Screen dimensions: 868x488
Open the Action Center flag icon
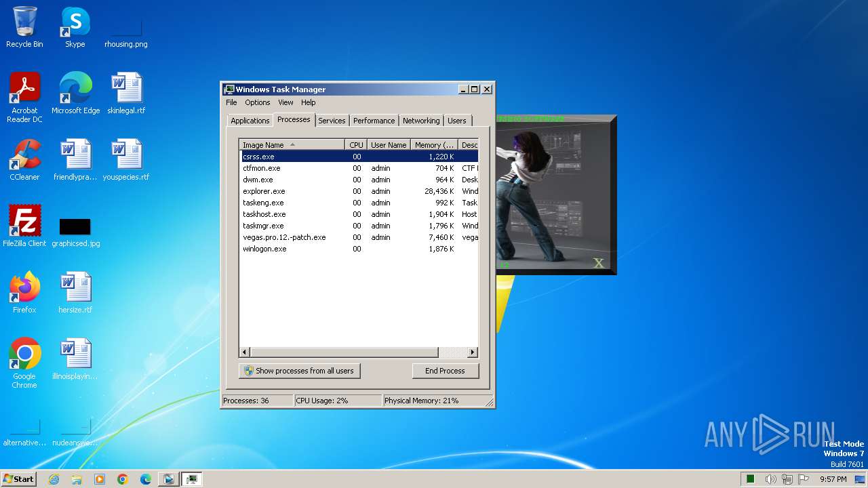804,479
